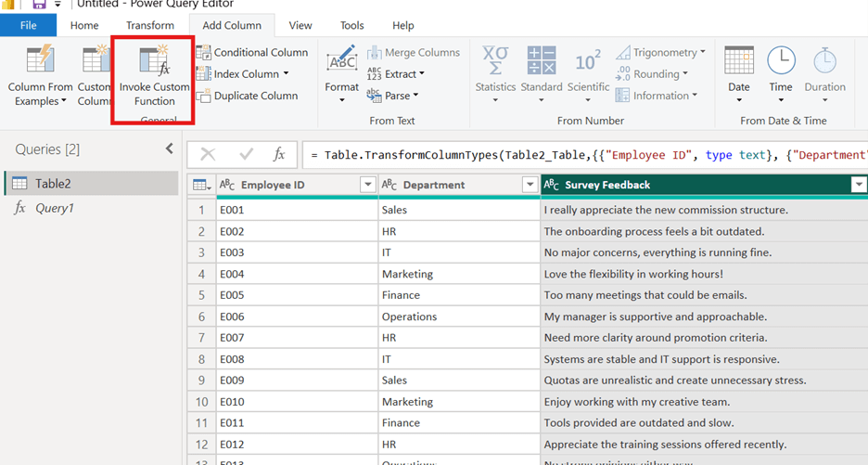The width and height of the screenshot is (868, 465).
Task: Open the quick access toolbar dropdown
Action: tap(57, 5)
